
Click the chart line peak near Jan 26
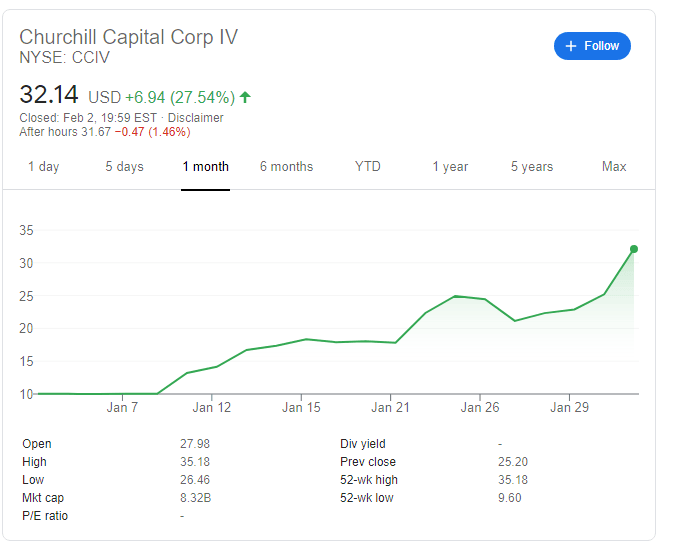point(455,296)
